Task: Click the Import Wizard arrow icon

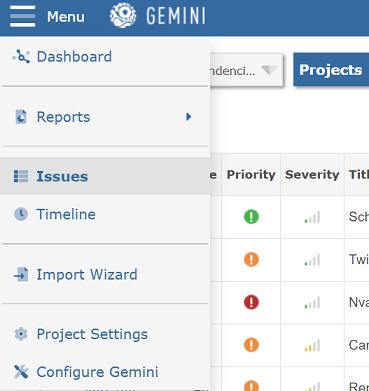Action: (x=21, y=275)
